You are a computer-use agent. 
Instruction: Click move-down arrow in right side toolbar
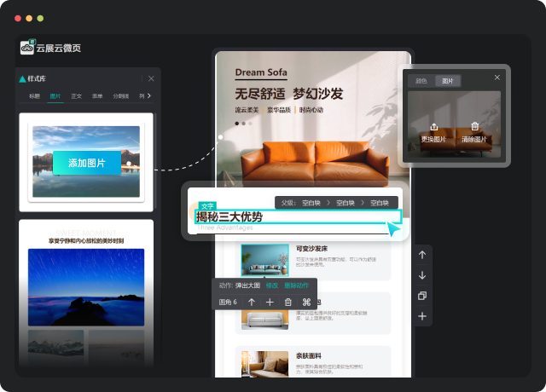coord(421,275)
